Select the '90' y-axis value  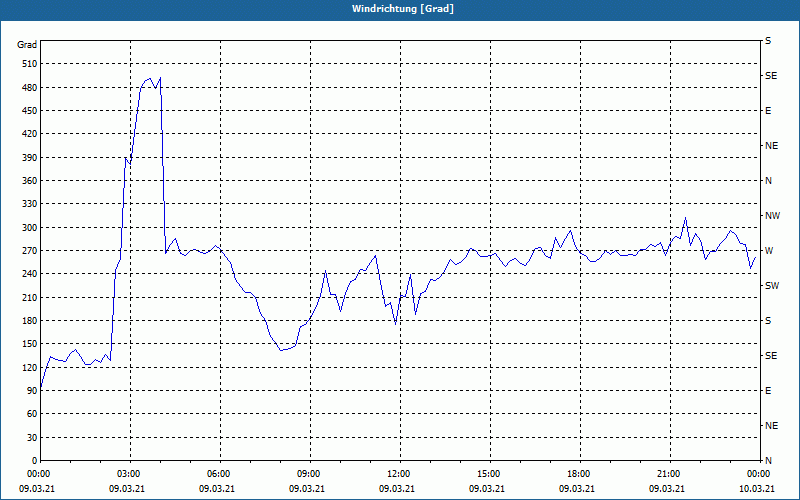[32, 390]
